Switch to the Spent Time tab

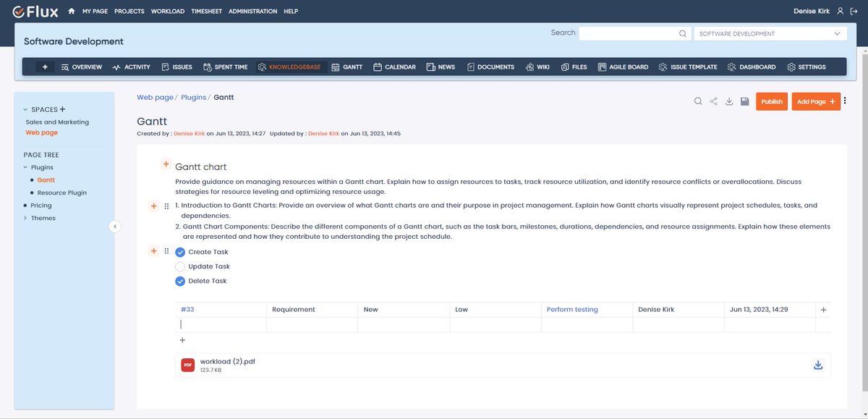(225, 67)
